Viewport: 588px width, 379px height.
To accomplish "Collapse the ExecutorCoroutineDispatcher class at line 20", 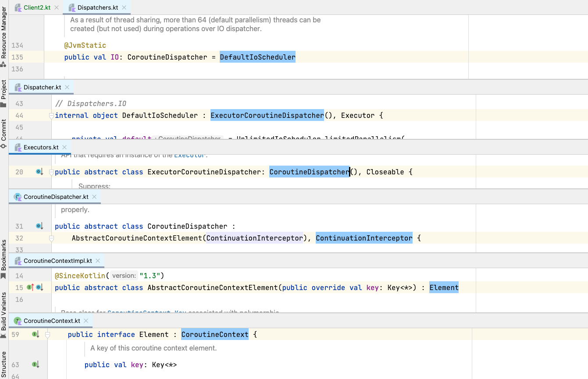I will (51, 172).
